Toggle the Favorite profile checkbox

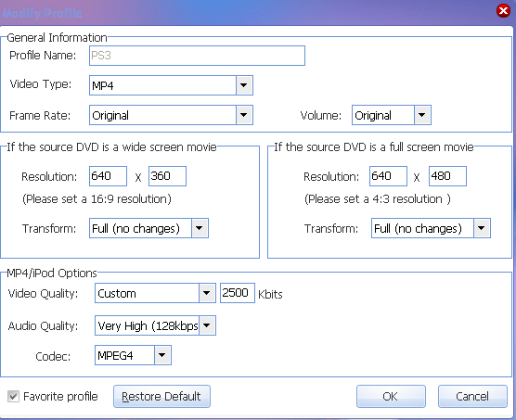14,396
